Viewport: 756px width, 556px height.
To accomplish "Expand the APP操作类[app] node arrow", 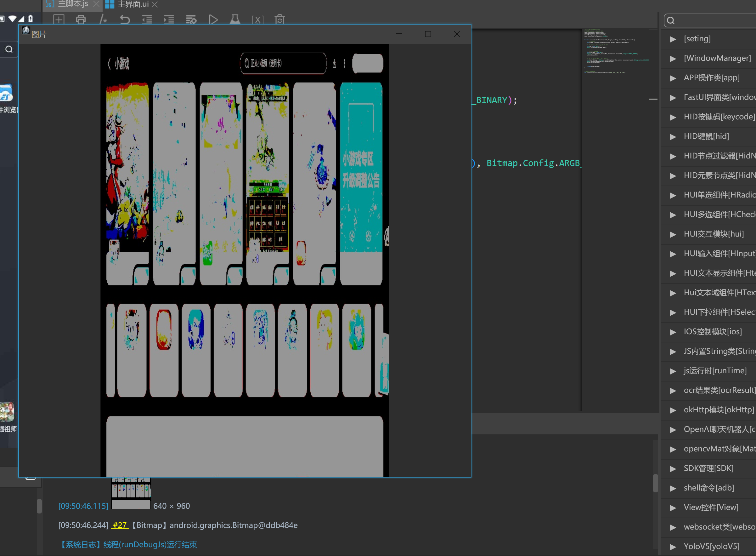I will pyautogui.click(x=673, y=78).
